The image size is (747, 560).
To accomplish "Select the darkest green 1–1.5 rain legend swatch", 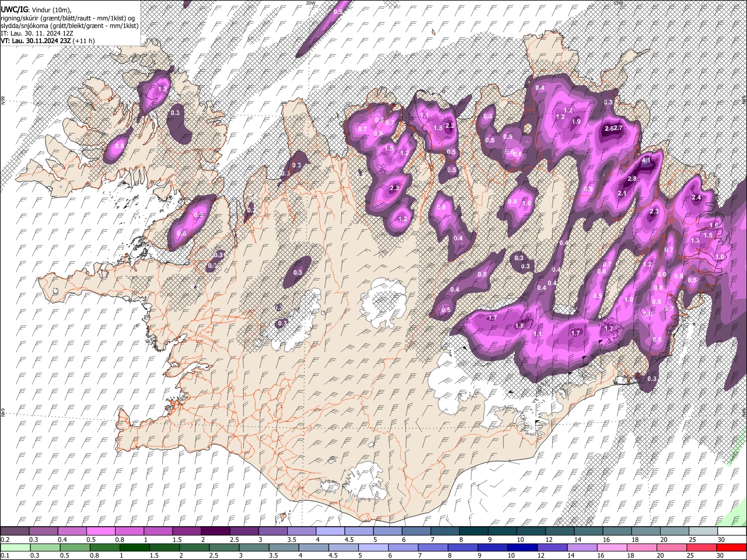I will tap(136, 548).
